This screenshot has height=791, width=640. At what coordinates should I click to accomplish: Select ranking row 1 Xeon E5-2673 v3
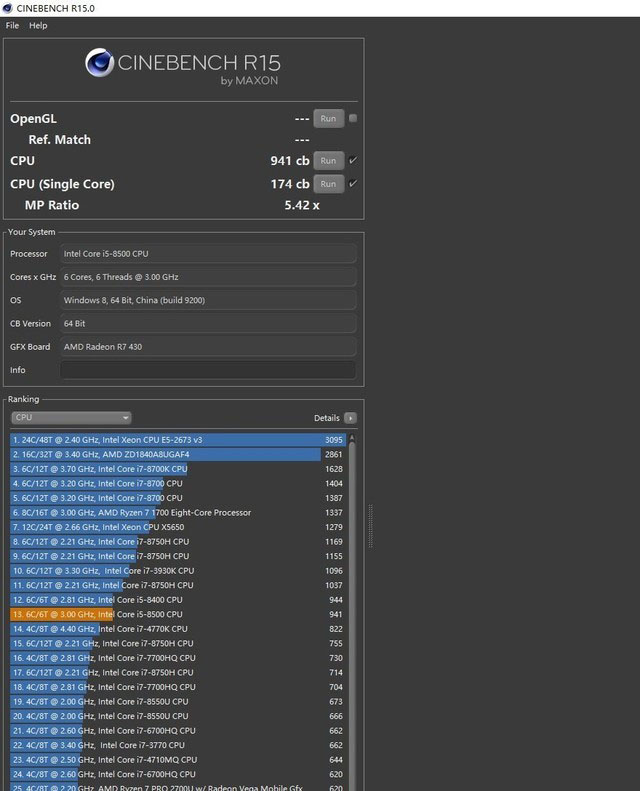pos(178,440)
